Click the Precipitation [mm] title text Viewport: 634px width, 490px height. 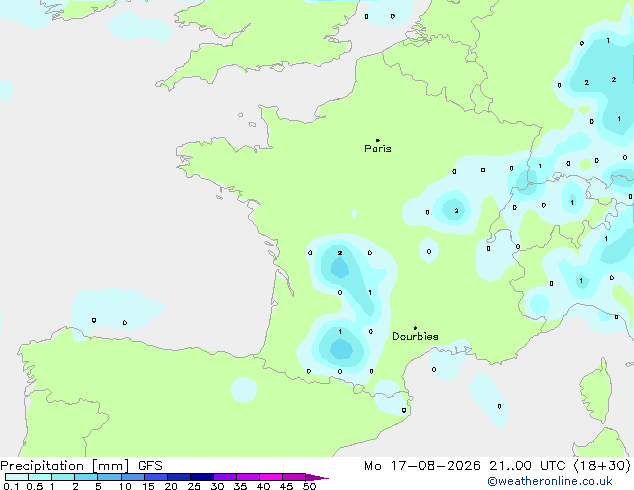(x=65, y=466)
